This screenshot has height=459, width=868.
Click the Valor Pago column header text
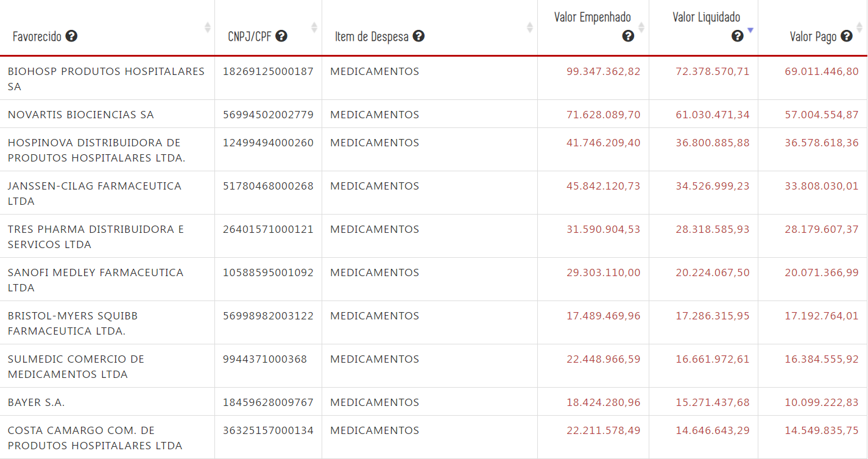pos(813,37)
